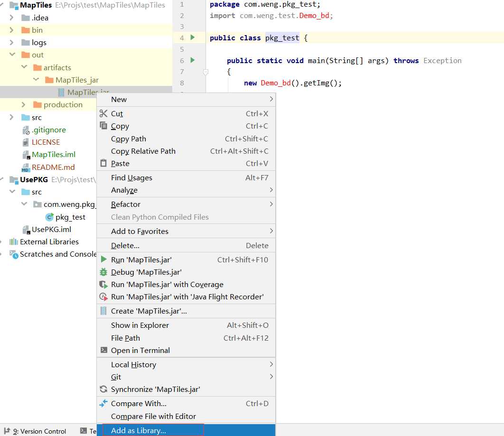The width and height of the screenshot is (504, 436).
Task: Select Find Usages menu entry
Action: 186,178
